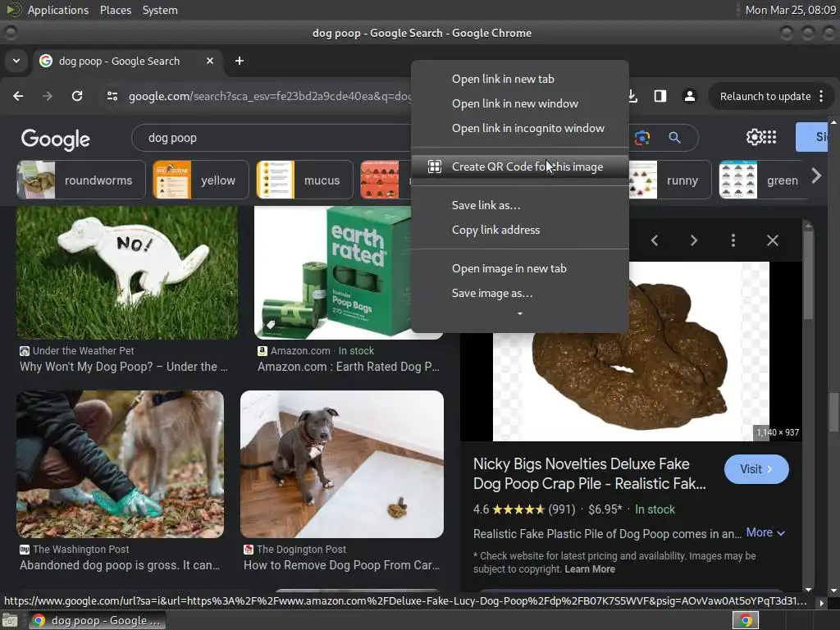
Task: Toggle the Chrome side panel icon
Action: pyautogui.click(x=660, y=96)
